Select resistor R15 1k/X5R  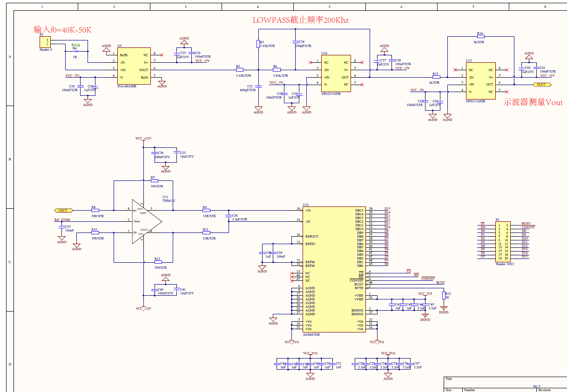[436, 77]
